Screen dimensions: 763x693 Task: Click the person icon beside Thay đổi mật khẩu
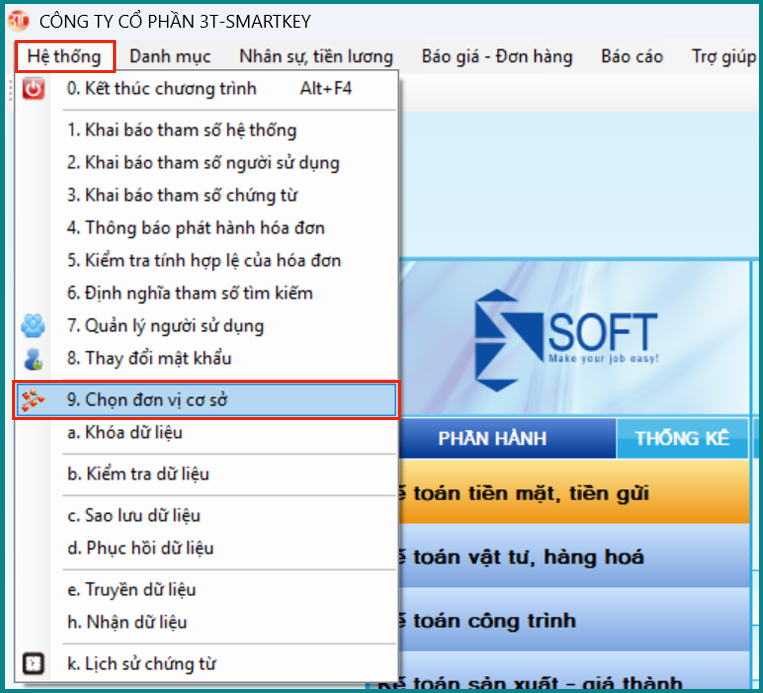click(34, 358)
